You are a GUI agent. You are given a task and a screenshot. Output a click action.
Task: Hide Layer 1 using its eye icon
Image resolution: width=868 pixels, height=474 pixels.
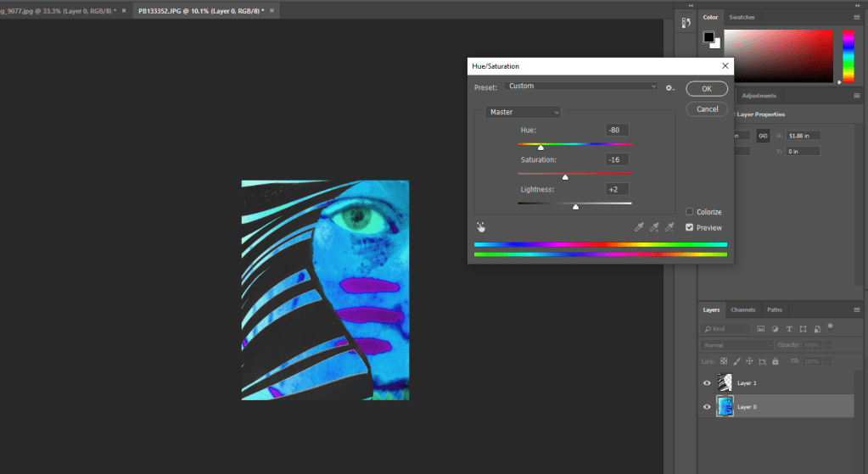(x=707, y=383)
